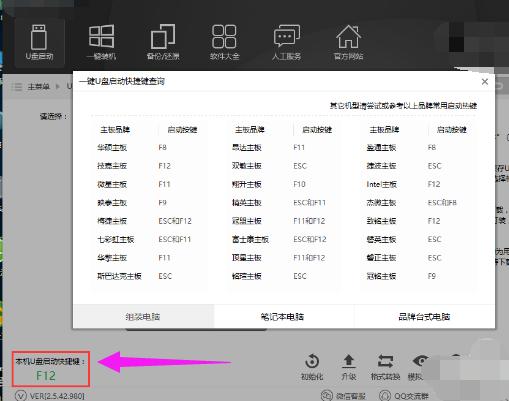Click the 本机U盘启动快捷键 F12 label
The height and width of the screenshot is (401, 509).
51,369
